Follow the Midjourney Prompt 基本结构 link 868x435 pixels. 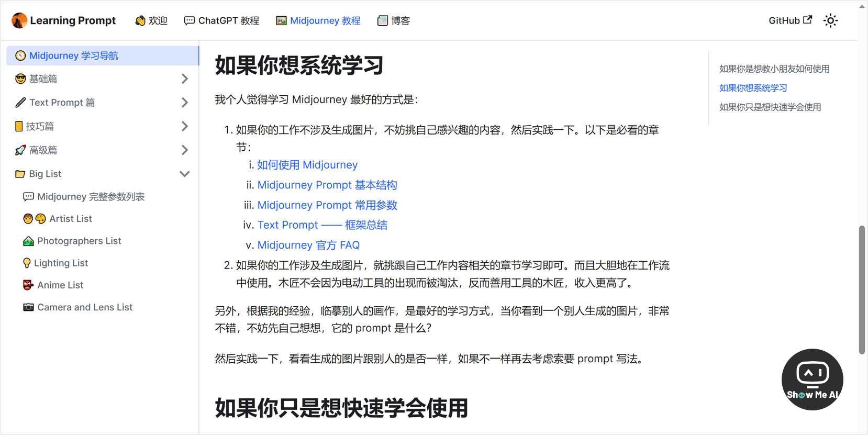pos(327,185)
